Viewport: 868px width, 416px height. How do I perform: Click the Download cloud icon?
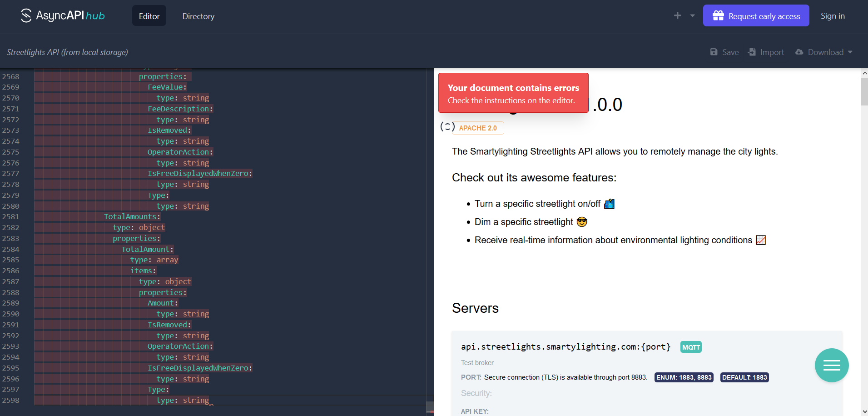799,52
